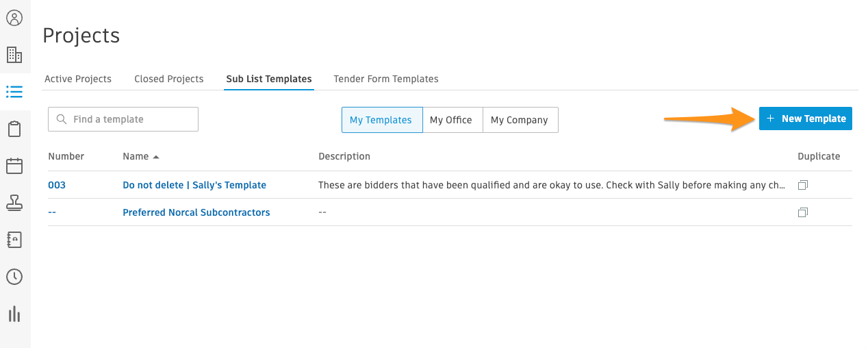Select the projects list icon in sidebar
868x348 pixels.
tap(14, 92)
